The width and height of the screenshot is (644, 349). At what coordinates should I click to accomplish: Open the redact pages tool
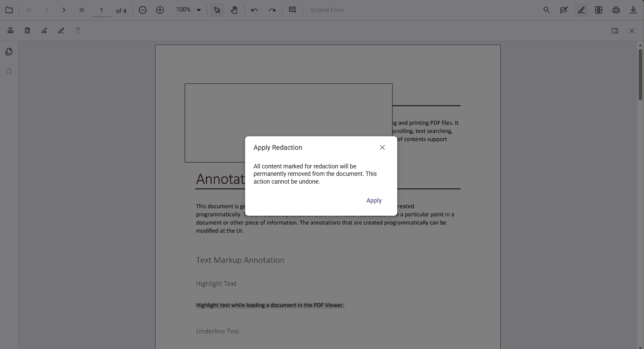[27, 31]
